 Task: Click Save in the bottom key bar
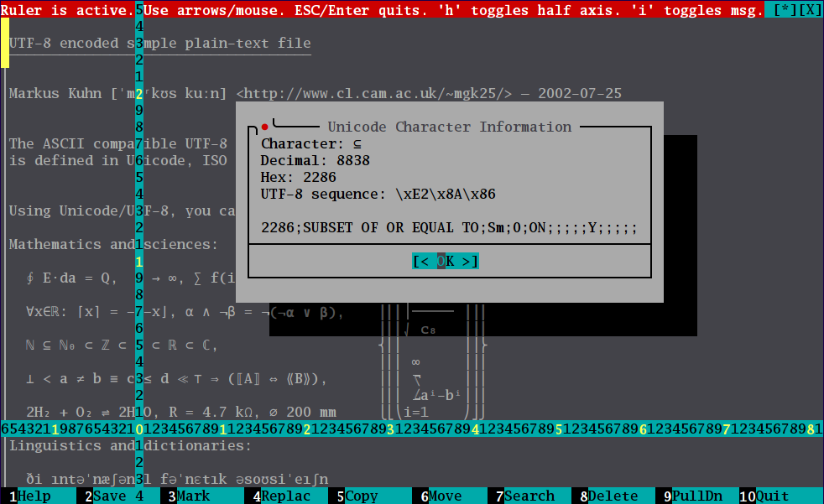110,496
